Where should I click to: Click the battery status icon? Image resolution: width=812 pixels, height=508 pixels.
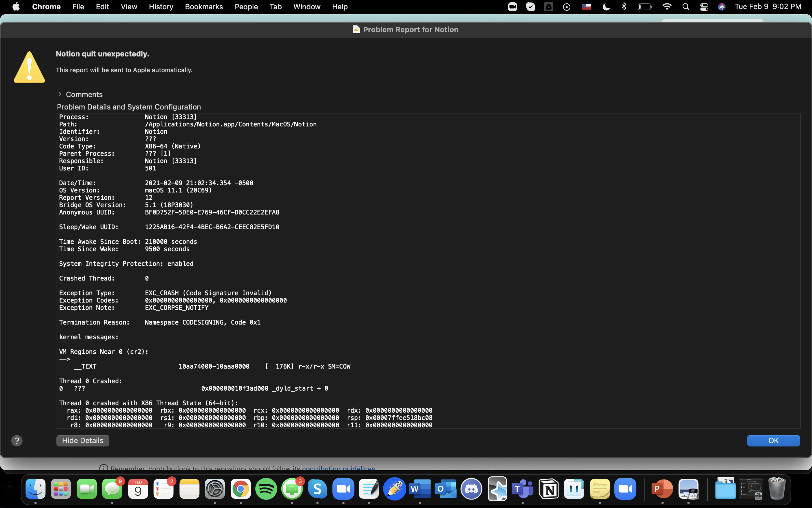645,7
